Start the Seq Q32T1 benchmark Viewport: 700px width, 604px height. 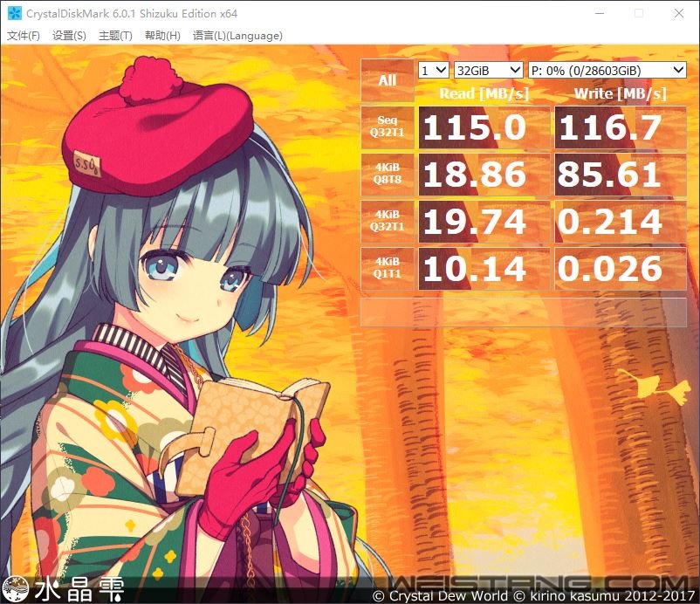point(388,127)
